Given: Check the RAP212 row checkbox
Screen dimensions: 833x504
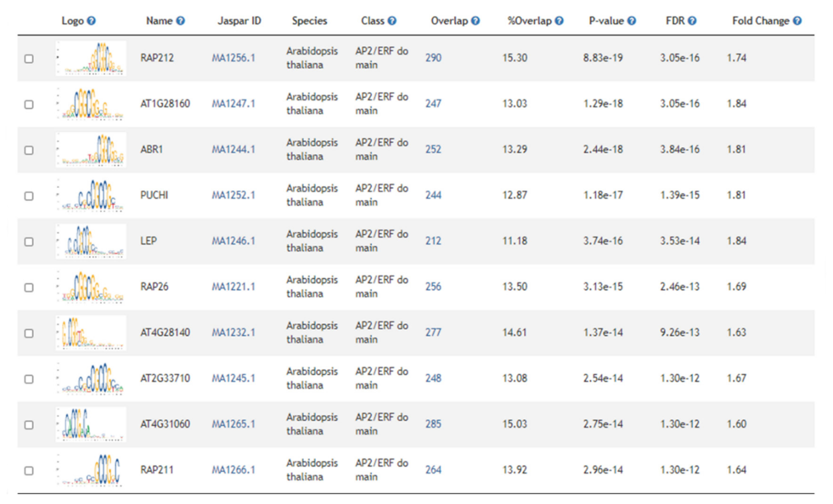Looking at the screenshot, I should point(29,59).
